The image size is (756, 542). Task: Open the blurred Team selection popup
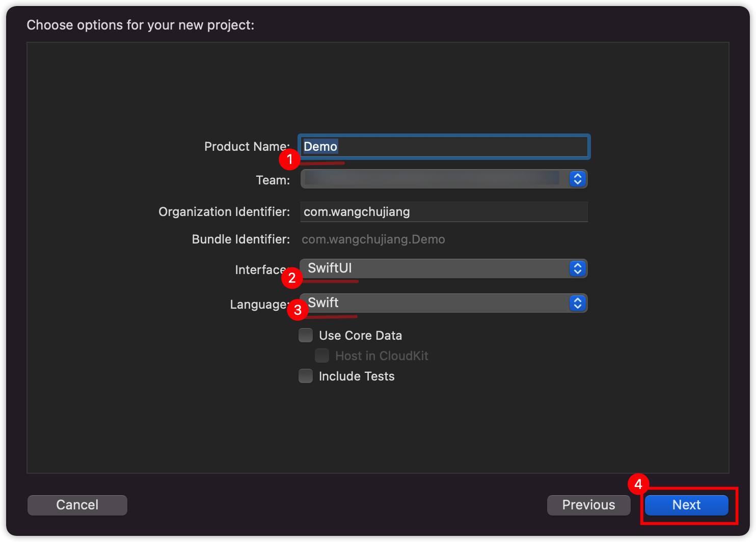(x=433, y=179)
